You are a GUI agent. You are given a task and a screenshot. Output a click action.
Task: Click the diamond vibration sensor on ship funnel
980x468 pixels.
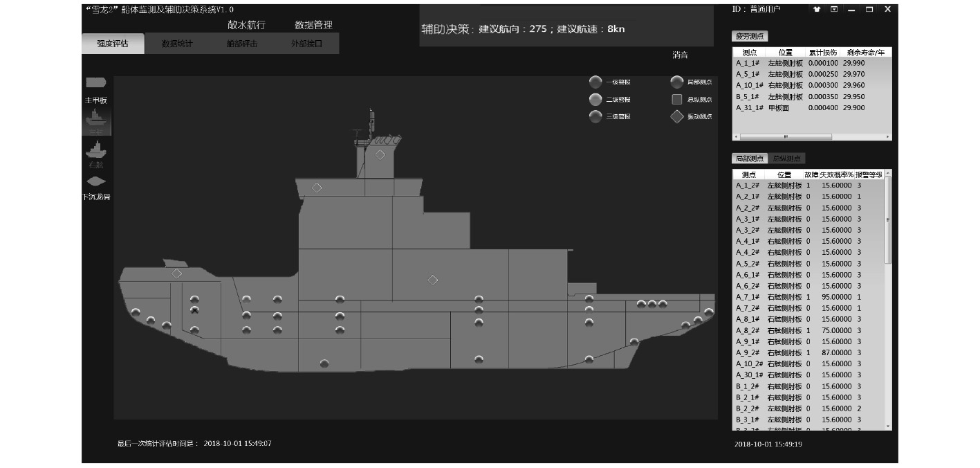tap(380, 154)
